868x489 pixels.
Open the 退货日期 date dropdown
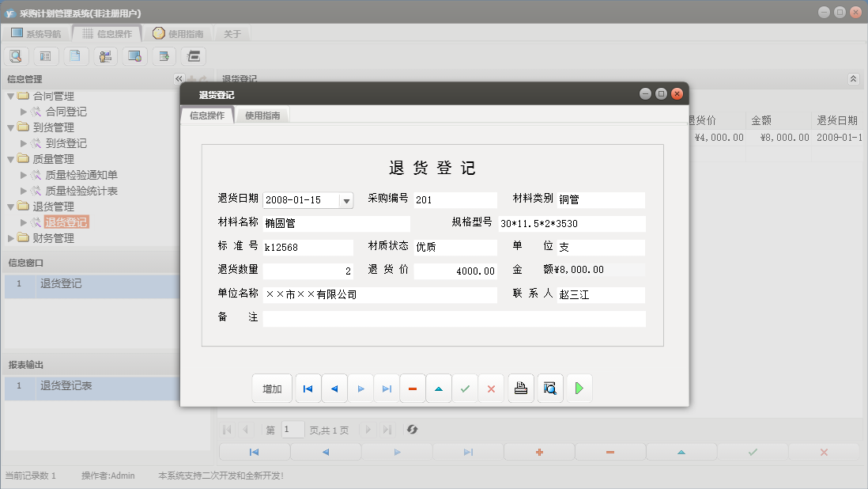pyautogui.click(x=345, y=199)
